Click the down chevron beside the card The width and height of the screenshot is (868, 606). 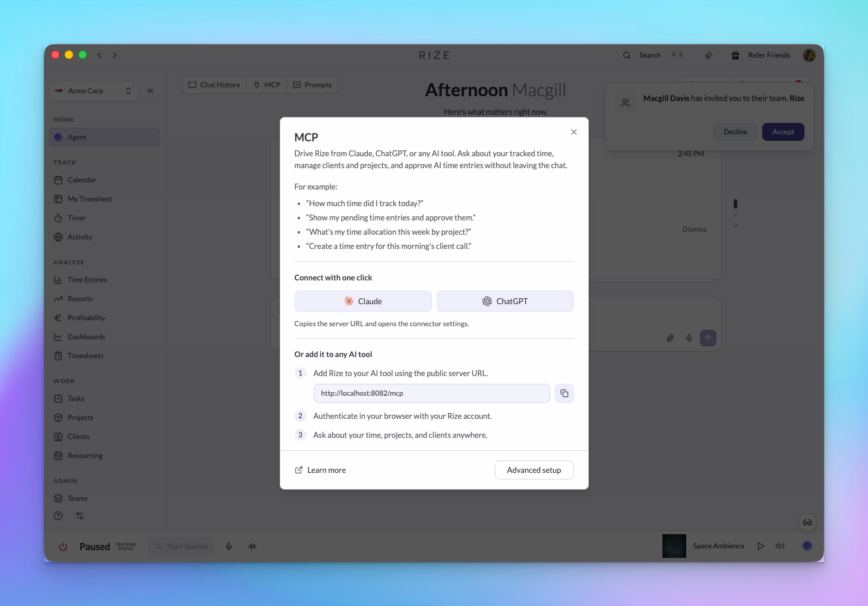tap(736, 226)
